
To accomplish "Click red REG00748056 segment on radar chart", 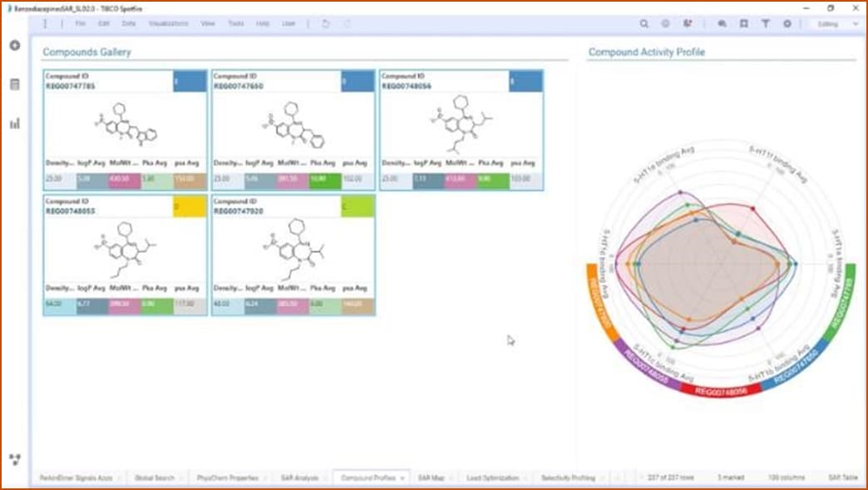I will (720, 390).
